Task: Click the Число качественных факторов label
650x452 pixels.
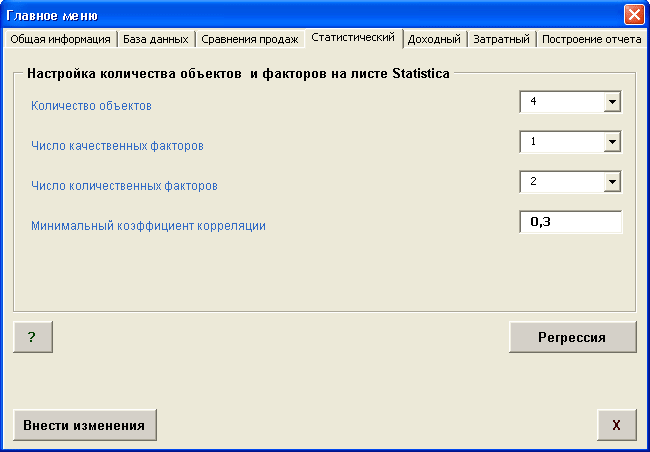Action: click(x=117, y=146)
